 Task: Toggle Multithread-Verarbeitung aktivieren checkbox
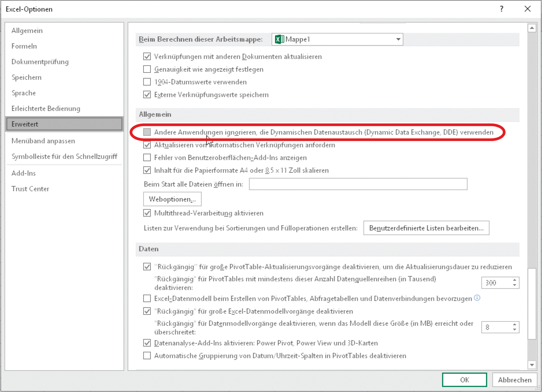point(147,213)
